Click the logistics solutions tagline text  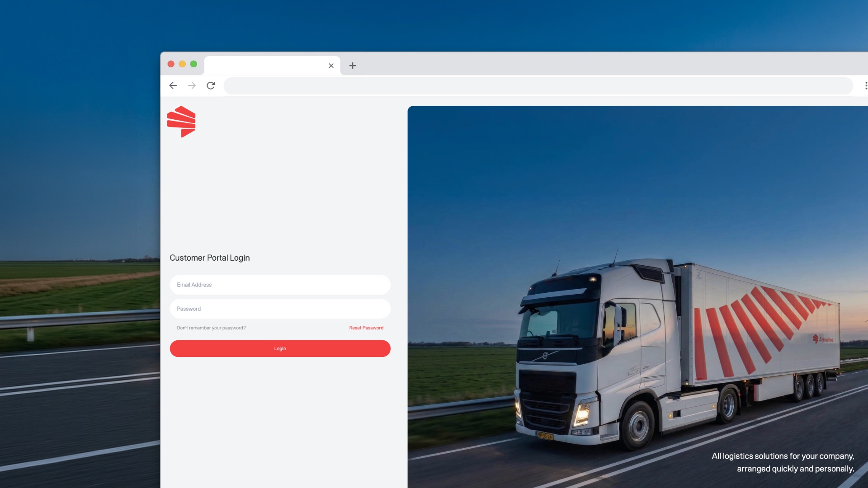783,462
